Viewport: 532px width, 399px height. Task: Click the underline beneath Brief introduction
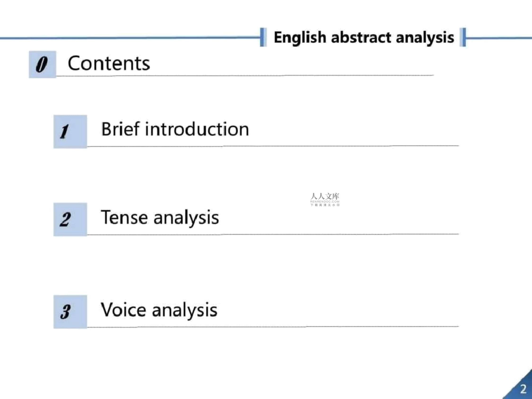[273, 146]
